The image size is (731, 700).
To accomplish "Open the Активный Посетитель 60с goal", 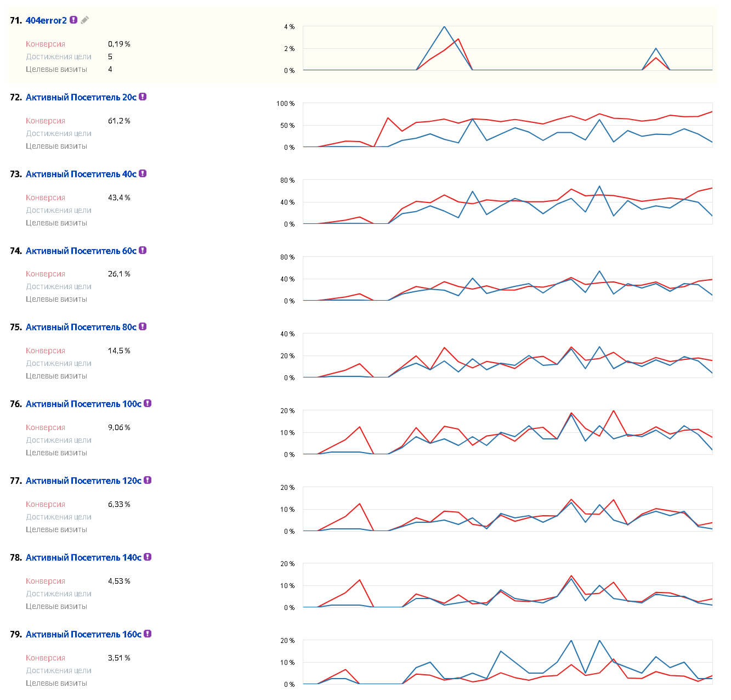I will click(81, 251).
